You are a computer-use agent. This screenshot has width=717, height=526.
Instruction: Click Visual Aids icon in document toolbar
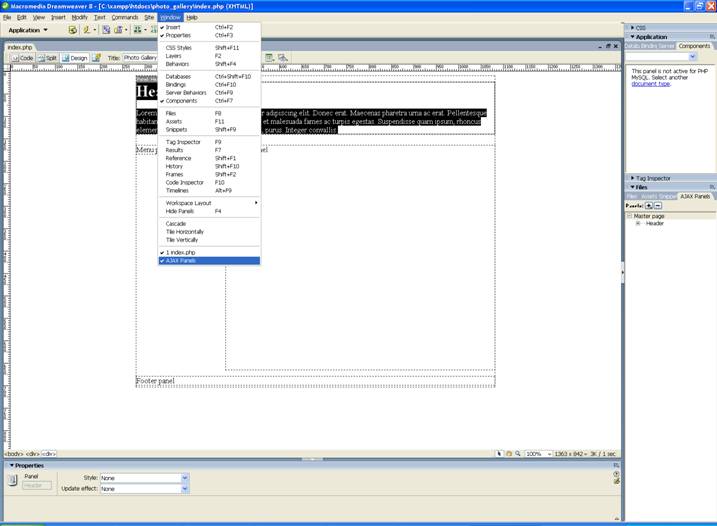pos(283,58)
